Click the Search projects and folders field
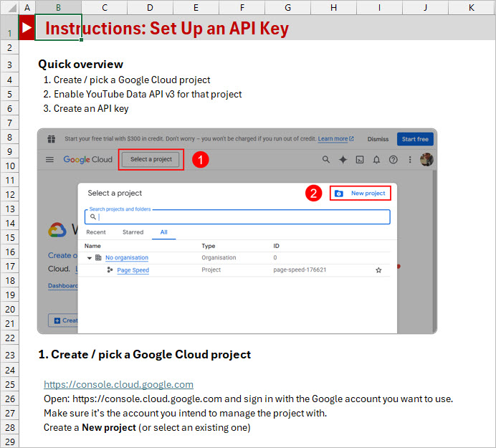This screenshot has width=496, height=448. click(x=237, y=217)
